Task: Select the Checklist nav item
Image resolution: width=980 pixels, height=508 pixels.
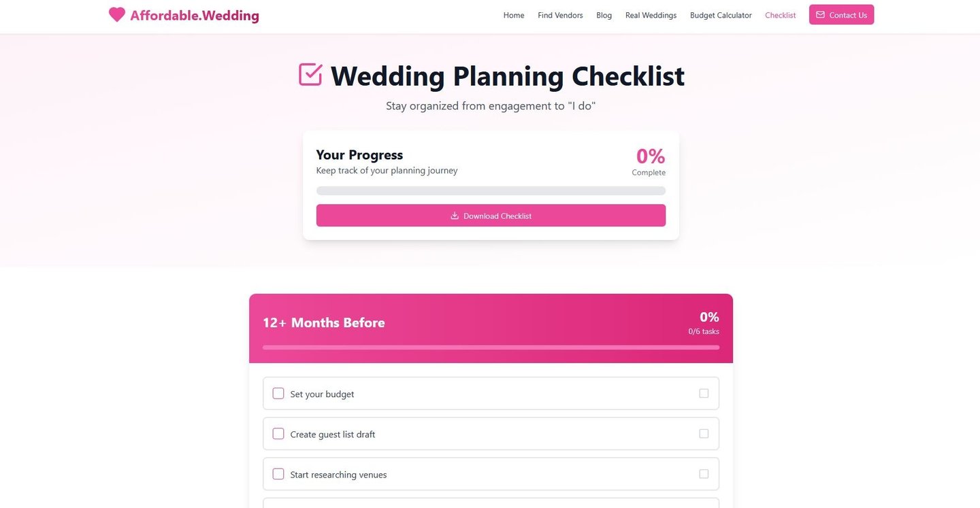Action: (x=780, y=15)
